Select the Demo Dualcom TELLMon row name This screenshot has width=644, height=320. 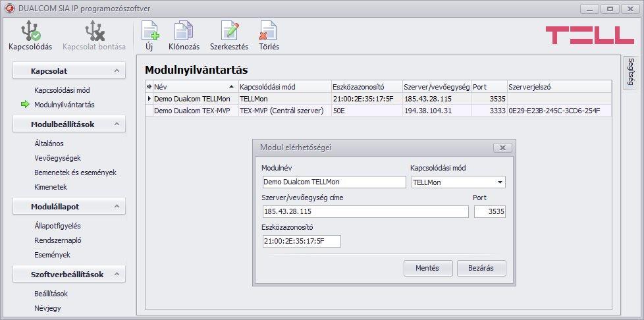point(196,99)
